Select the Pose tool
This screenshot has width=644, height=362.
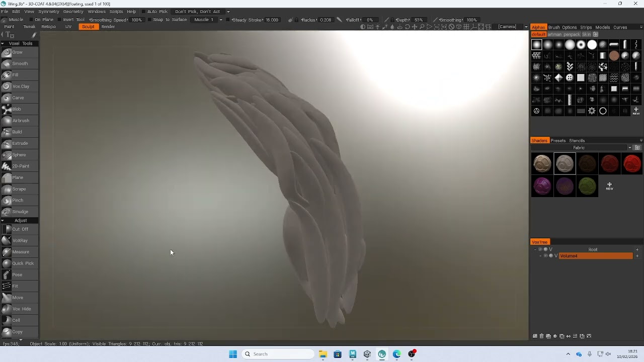pos(19,275)
